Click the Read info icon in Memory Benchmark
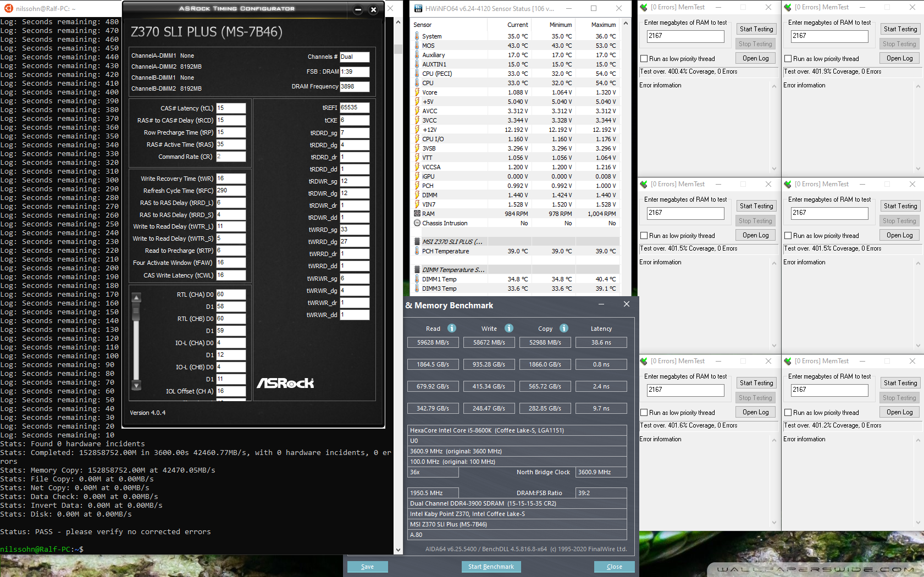This screenshot has height=577, width=924. pos(452,328)
